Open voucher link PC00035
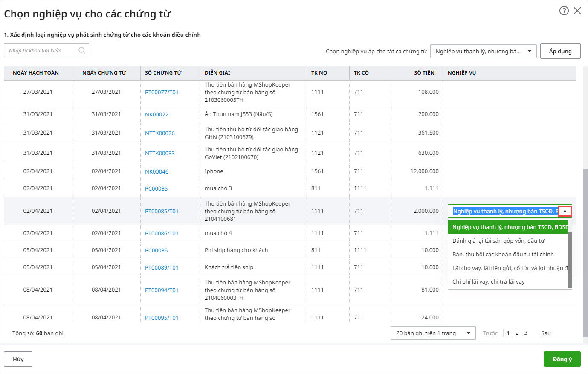Screen dimensions: 588x374 (x=156, y=188)
